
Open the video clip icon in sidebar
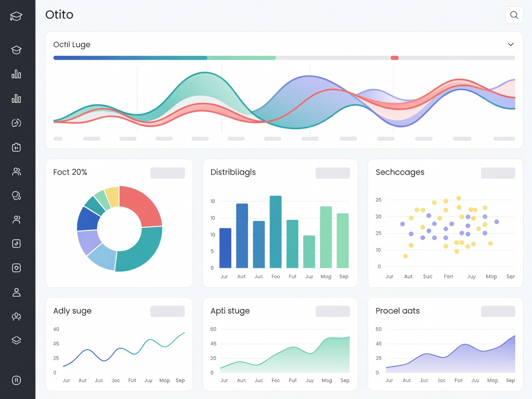pos(16,147)
